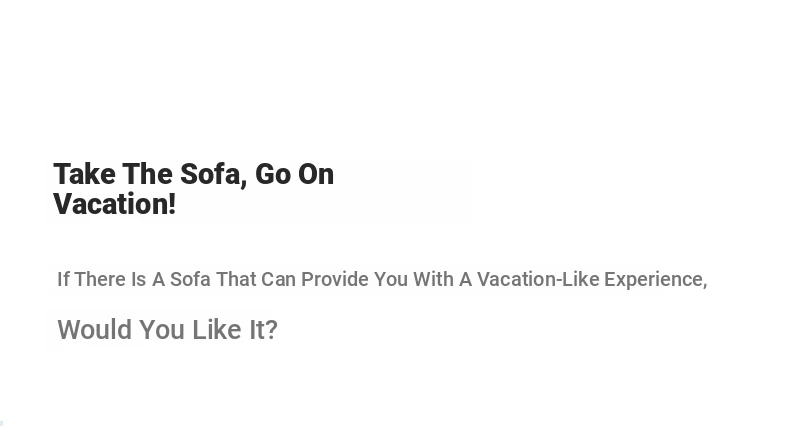Click the word 'Sofa,' in the bold heading
Viewport: 790px width, 426px height.
pos(214,175)
